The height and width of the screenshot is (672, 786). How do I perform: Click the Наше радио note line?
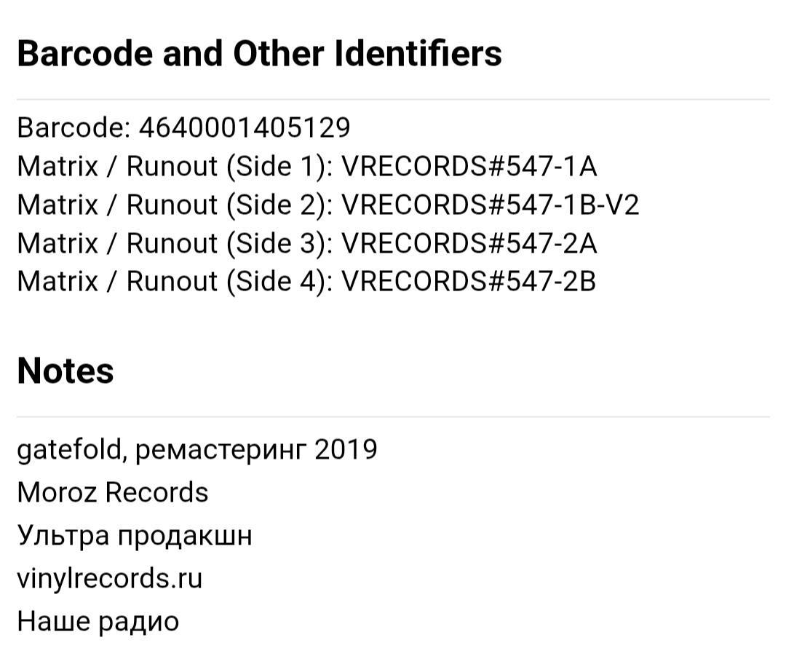98,622
